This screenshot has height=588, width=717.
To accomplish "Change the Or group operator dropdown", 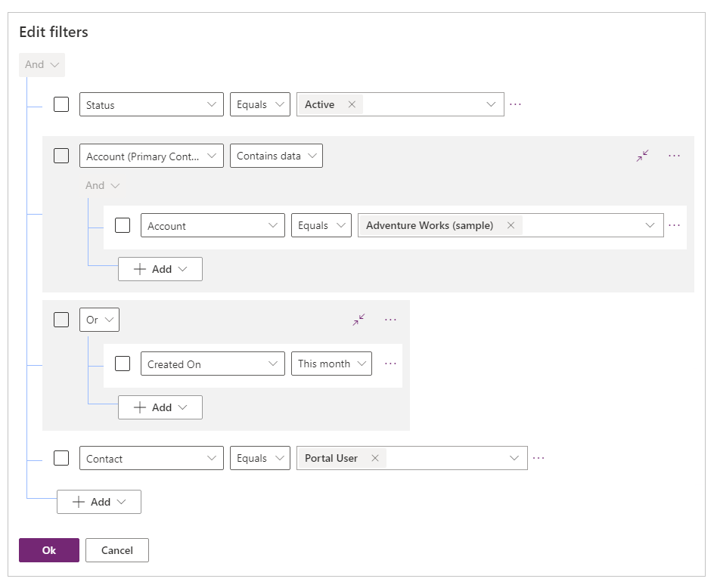I will tap(99, 320).
